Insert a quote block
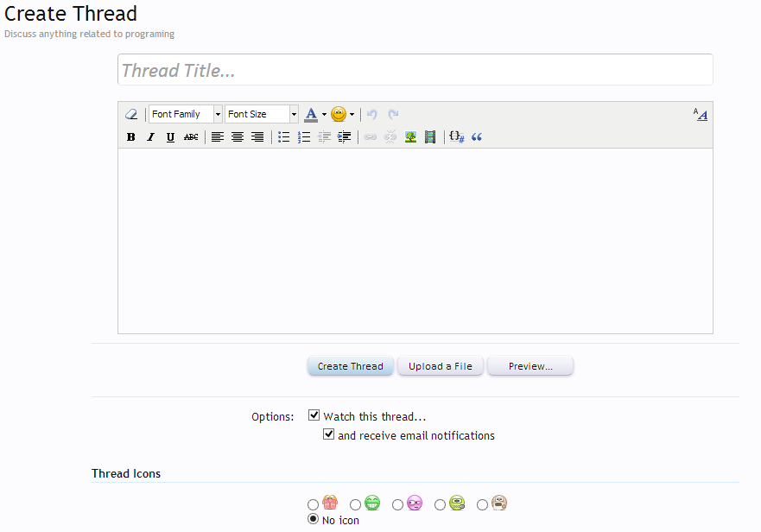The width and height of the screenshot is (761, 532). pyautogui.click(x=477, y=137)
